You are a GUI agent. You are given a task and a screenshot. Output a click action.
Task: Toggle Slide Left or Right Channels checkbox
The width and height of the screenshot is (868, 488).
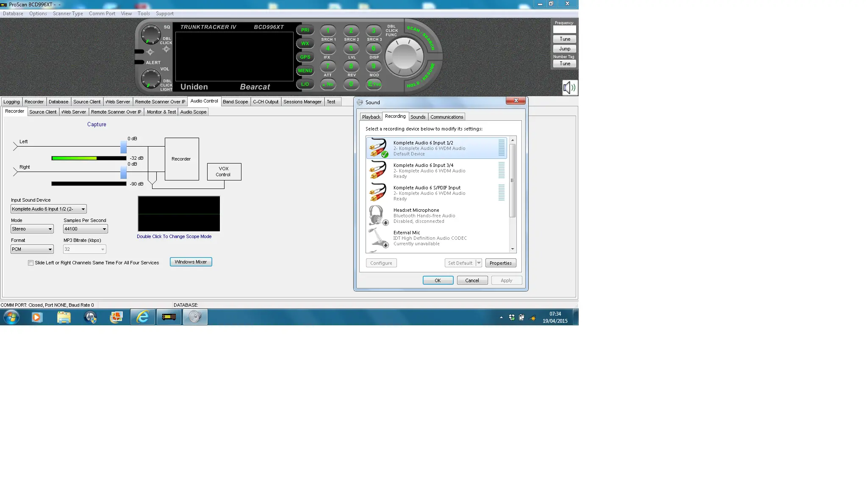31,263
